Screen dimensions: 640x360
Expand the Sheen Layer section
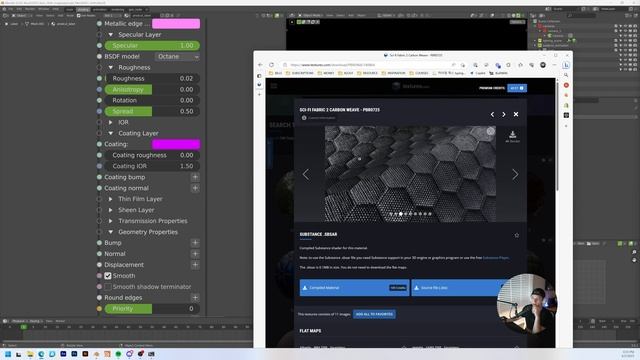111,210
